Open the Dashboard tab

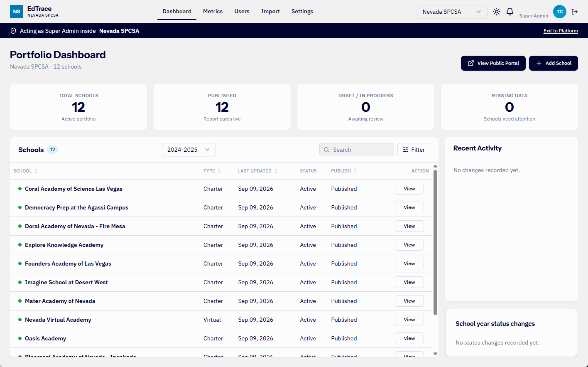177,12
